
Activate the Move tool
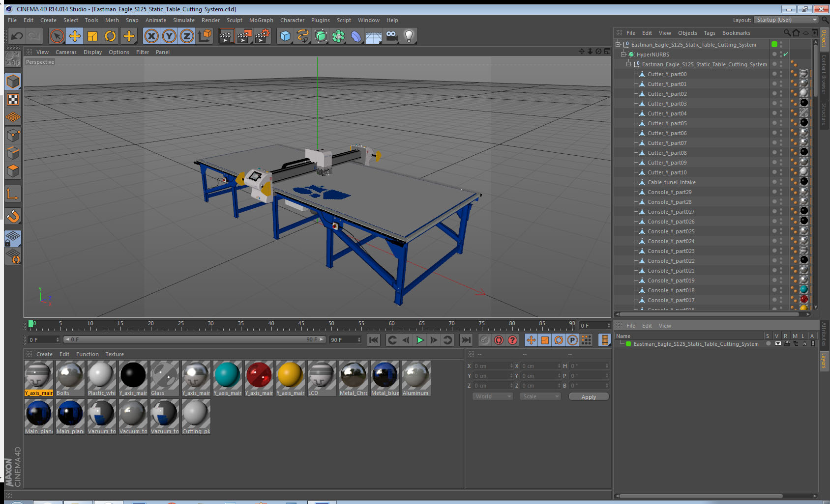point(75,36)
